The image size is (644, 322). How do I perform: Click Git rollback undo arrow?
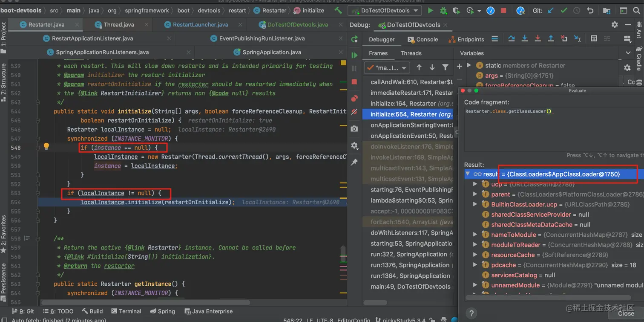coord(590,10)
